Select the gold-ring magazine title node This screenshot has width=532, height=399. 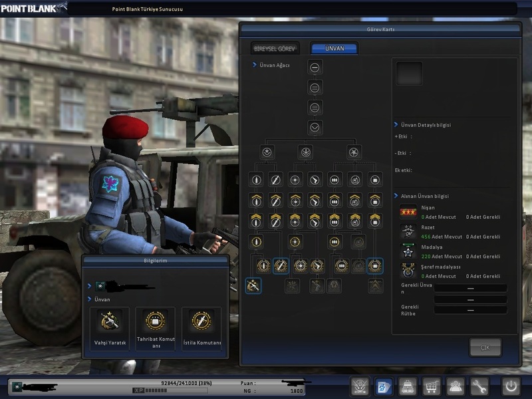334,242
